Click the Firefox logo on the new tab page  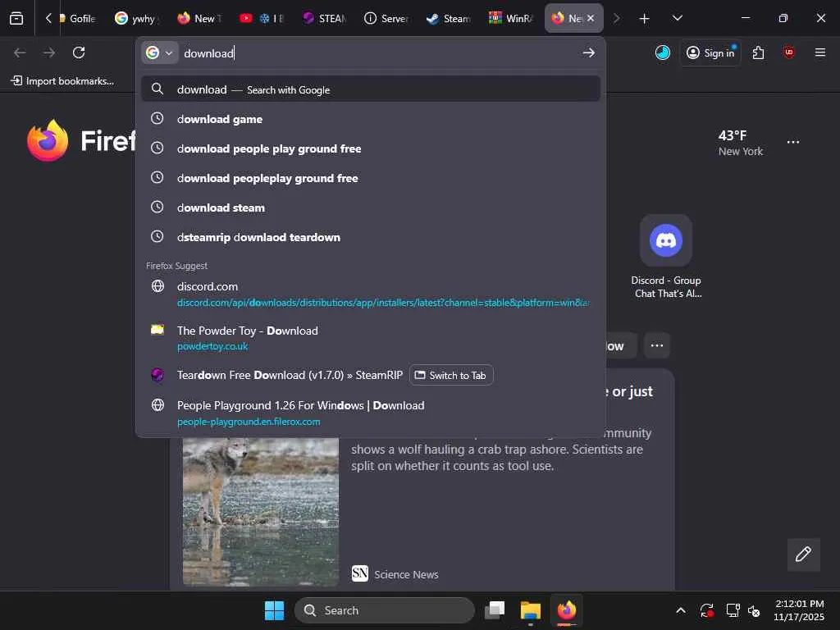[x=48, y=140]
